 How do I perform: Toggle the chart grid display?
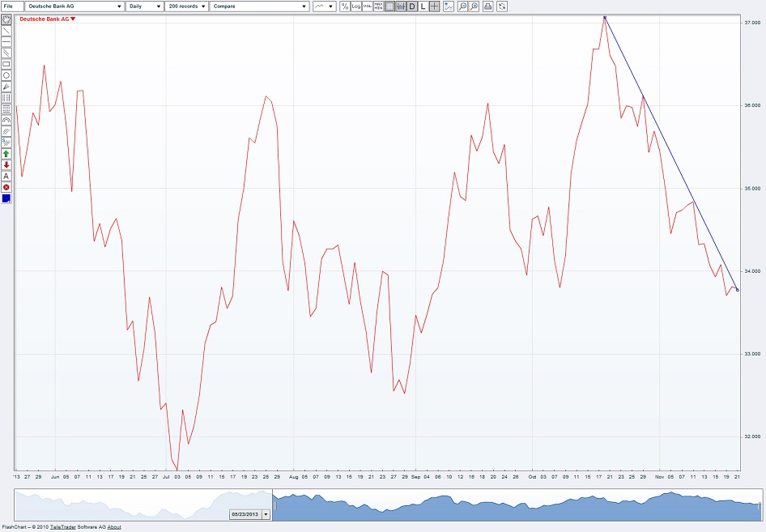point(388,6)
